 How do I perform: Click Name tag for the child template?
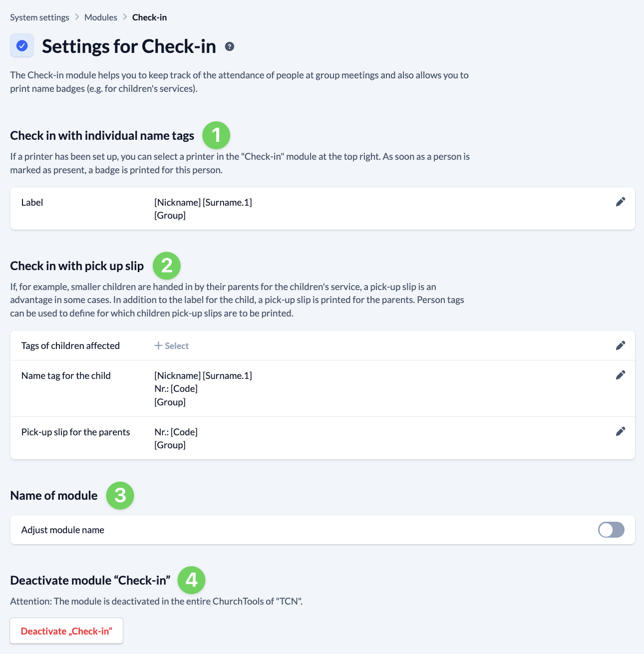[x=203, y=388]
